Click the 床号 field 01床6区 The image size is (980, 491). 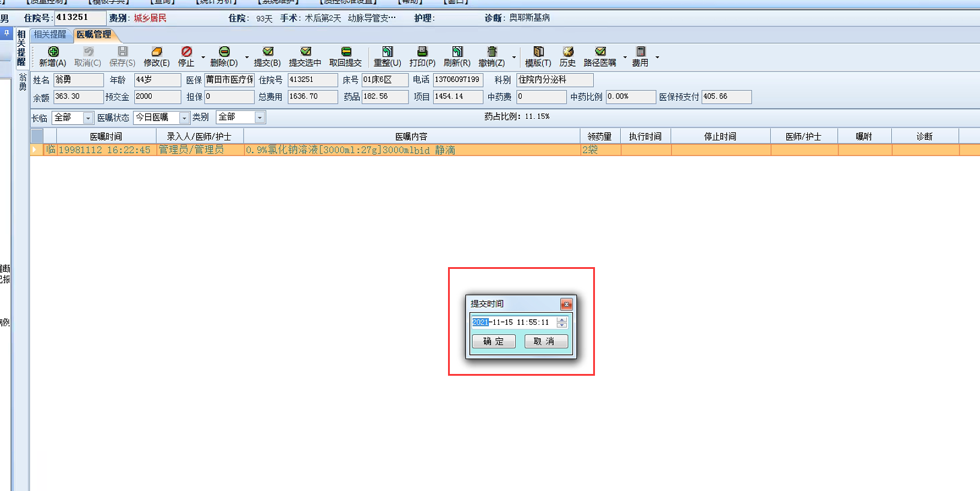[385, 80]
